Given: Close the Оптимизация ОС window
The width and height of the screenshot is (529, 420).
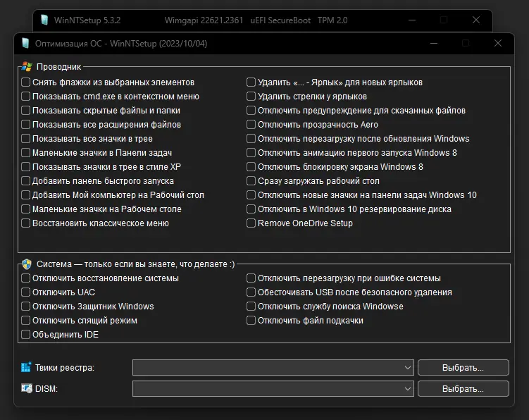Looking at the screenshot, I should click(498, 43).
